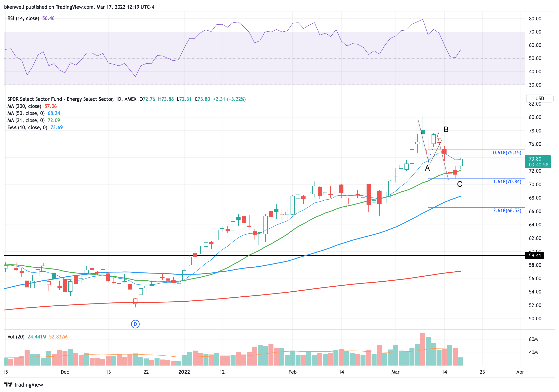Select the text label A on chart
559x392 pixels.
point(427,168)
